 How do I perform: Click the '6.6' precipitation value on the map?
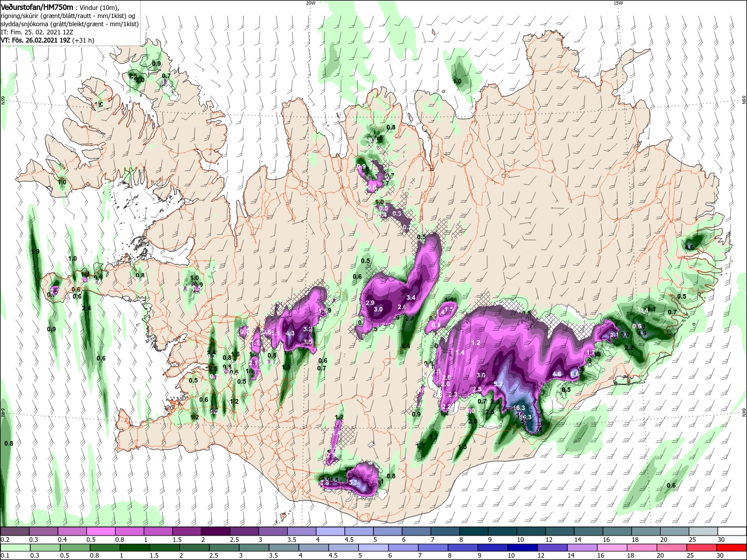pos(574,374)
